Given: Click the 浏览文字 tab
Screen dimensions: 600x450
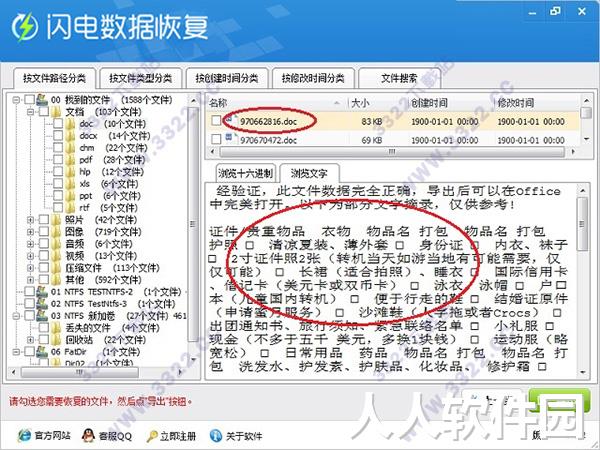Looking at the screenshot, I should (x=309, y=173).
